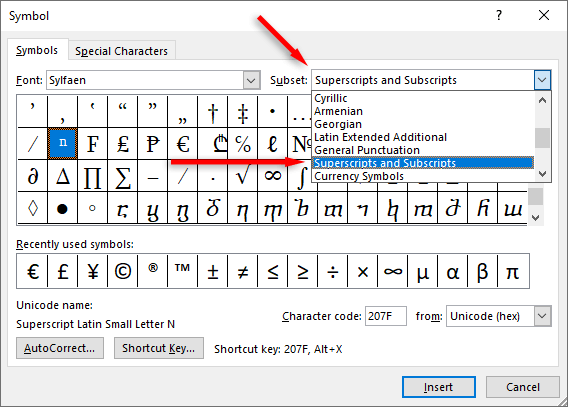The height and width of the screenshot is (407, 568).
Task: Click into the Character code field
Action: [x=385, y=316]
